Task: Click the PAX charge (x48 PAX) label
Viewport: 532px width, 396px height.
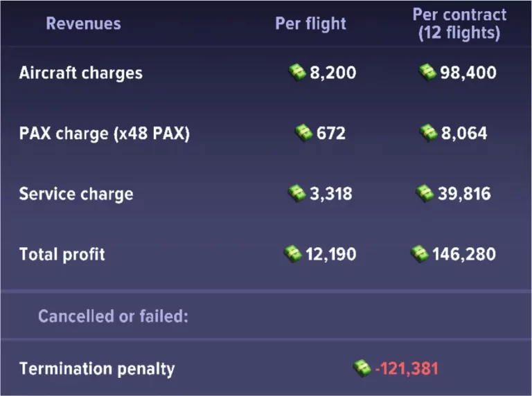Action: [104, 133]
